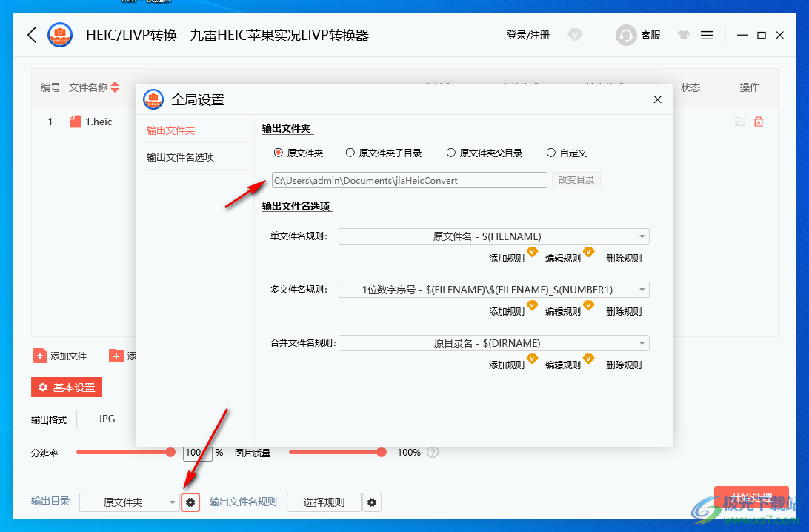Click the HEIC converter app logo in title bar
This screenshot has height=532, width=809.
tap(60, 35)
